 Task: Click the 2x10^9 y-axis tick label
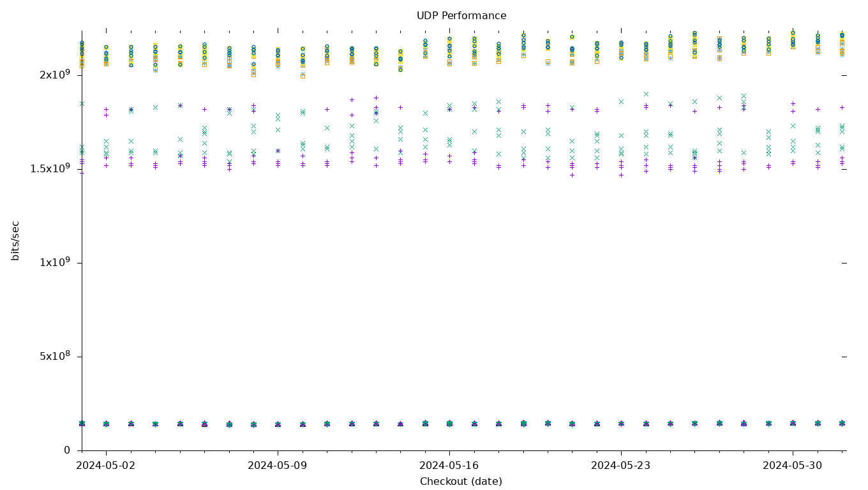[x=55, y=75]
